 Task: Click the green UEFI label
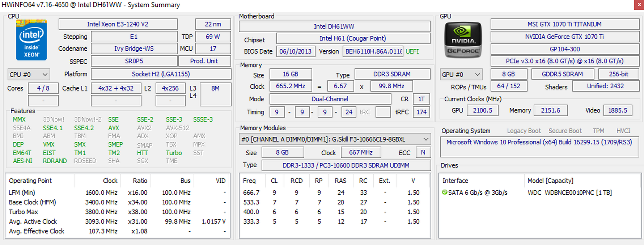click(x=413, y=51)
